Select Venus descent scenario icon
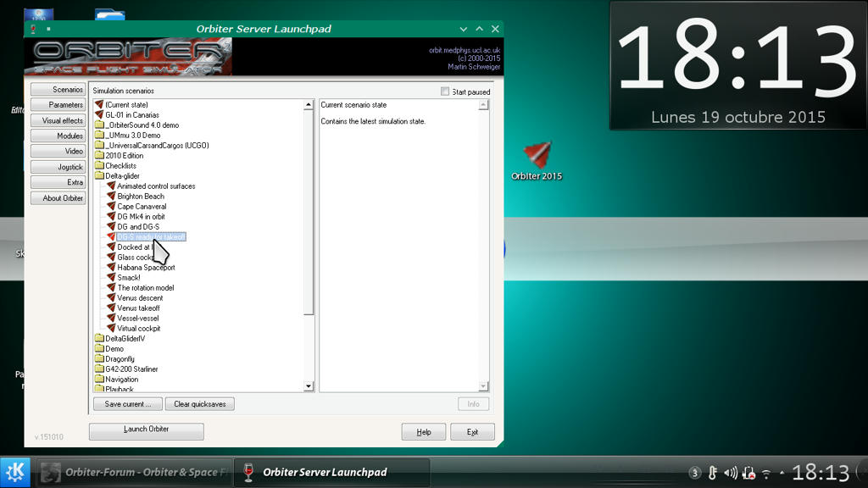Viewport: 868px width, 488px height. [111, 297]
